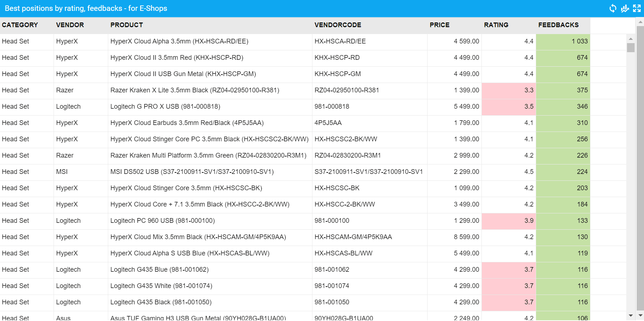Viewport: 644px width, 321px height.
Task: Click the MSI vendor cell
Action: 62,172
